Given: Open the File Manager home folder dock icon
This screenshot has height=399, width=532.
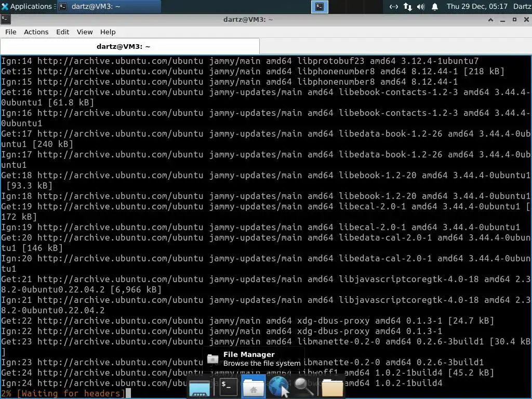Looking at the screenshot, I should (253, 387).
